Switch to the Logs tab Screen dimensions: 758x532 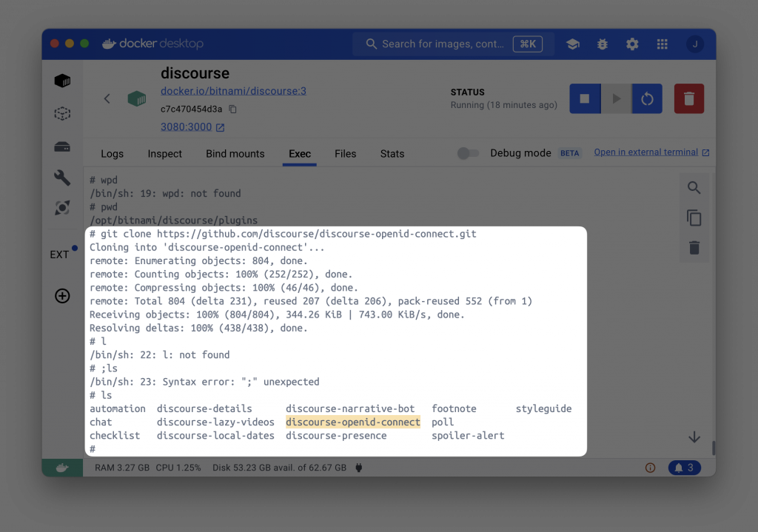[x=113, y=154]
